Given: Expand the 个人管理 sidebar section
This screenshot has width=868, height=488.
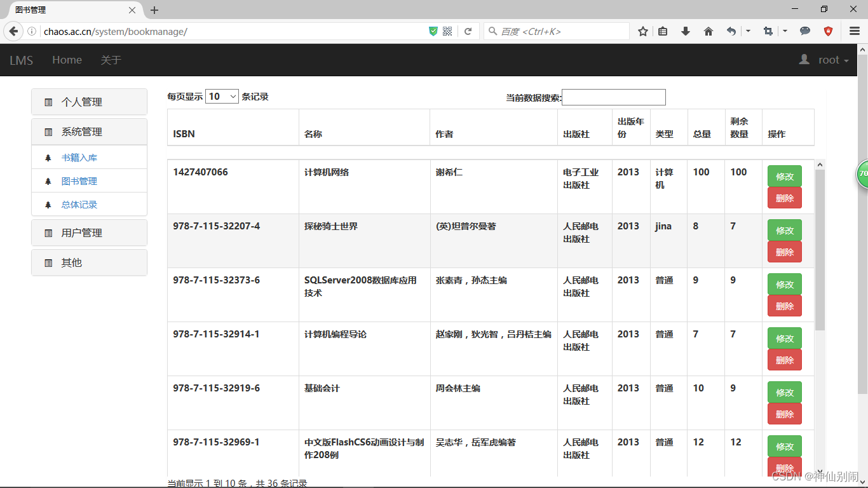Looking at the screenshot, I should (x=89, y=102).
